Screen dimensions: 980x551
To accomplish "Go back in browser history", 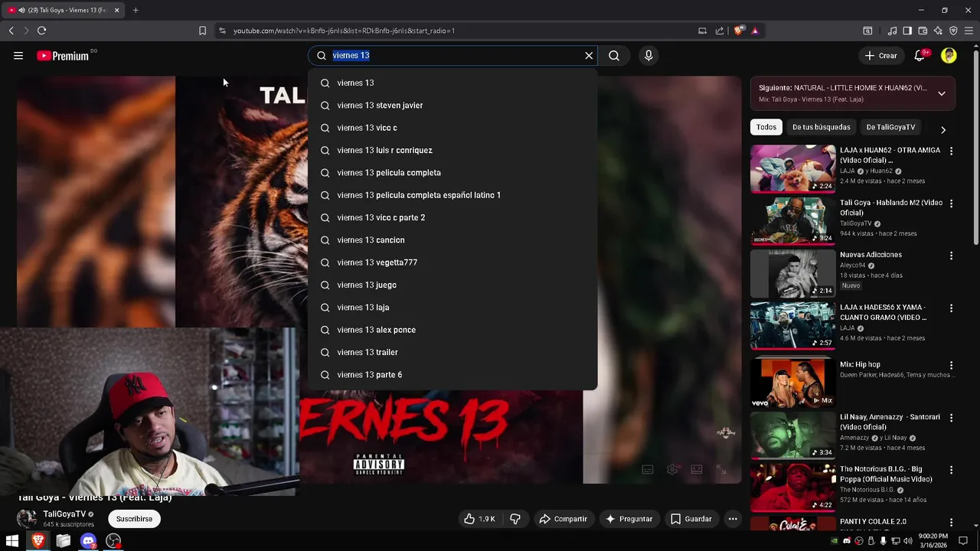I will pos(11,31).
